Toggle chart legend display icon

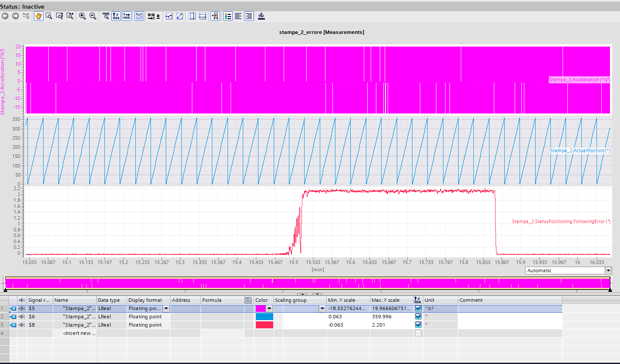[x=228, y=16]
